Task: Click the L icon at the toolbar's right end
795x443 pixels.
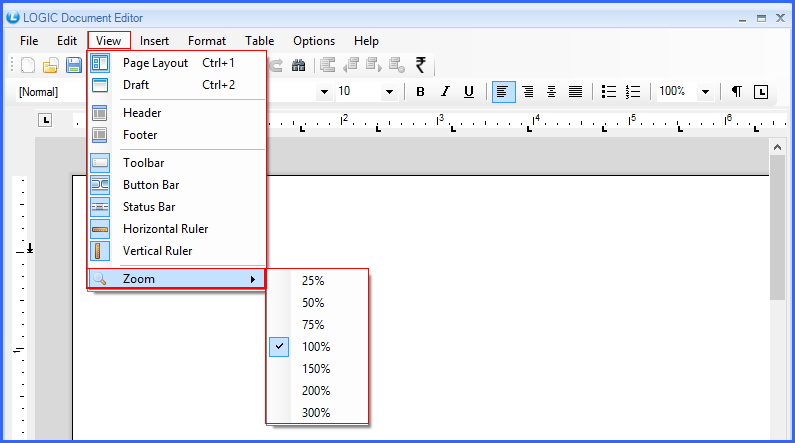Action: 761,92
